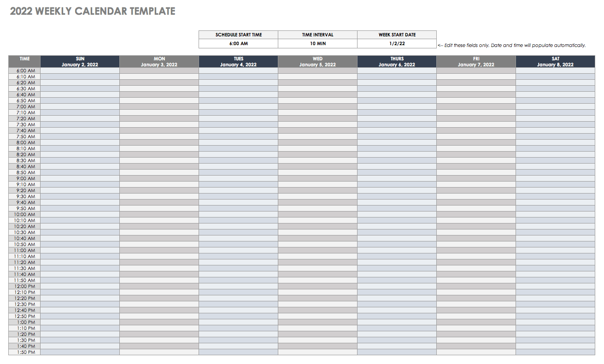
Task: Click the '12:50 PM' time row label
Action: [x=24, y=316]
